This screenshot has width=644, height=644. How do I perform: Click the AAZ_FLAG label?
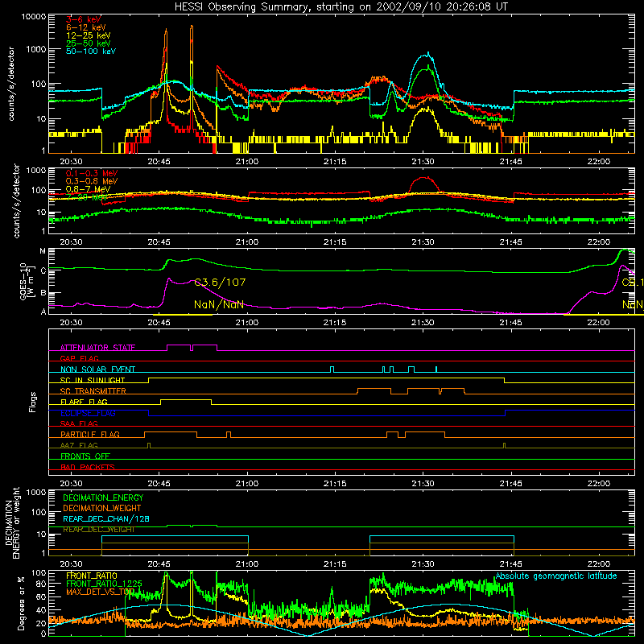click(79, 446)
